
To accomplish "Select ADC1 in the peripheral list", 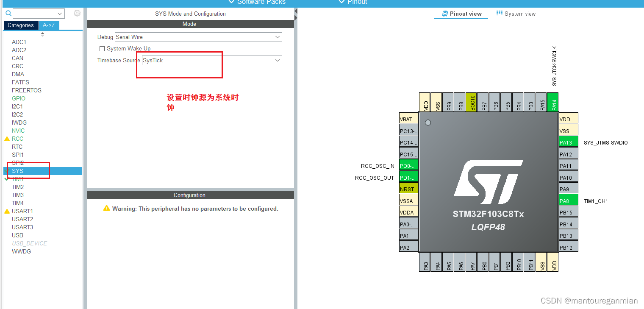I will pyautogui.click(x=19, y=42).
